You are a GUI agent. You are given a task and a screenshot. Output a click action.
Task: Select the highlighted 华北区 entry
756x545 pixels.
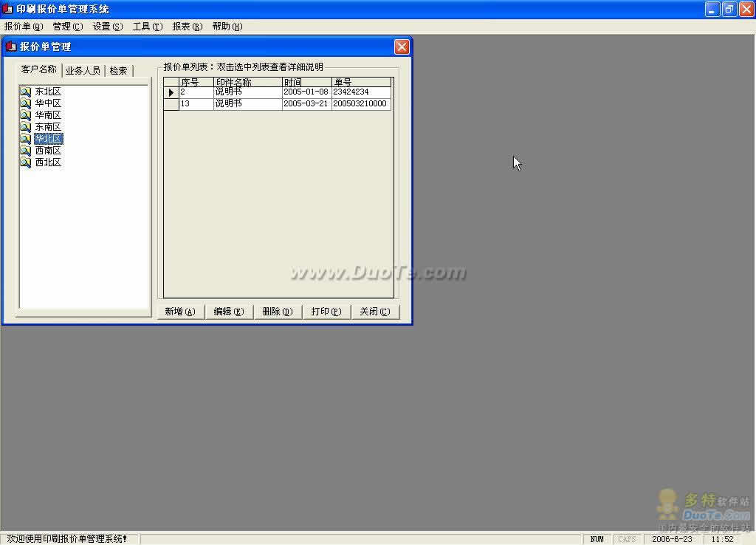tap(48, 138)
